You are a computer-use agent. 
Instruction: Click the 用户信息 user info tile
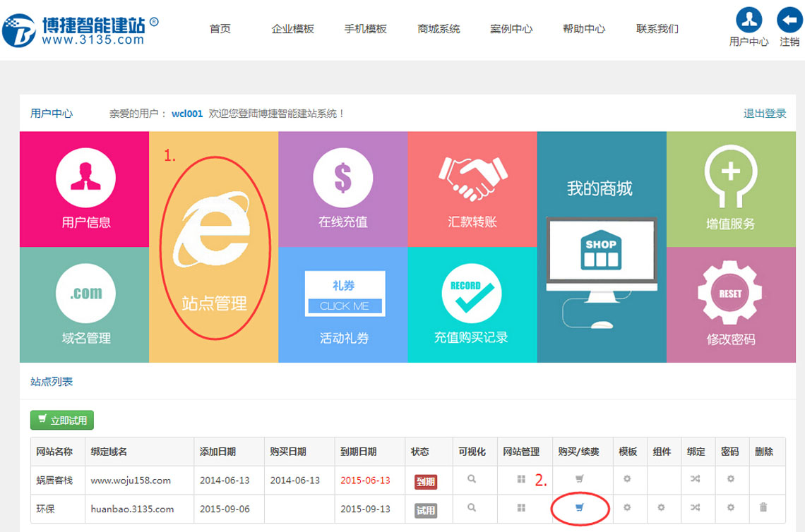pos(85,189)
